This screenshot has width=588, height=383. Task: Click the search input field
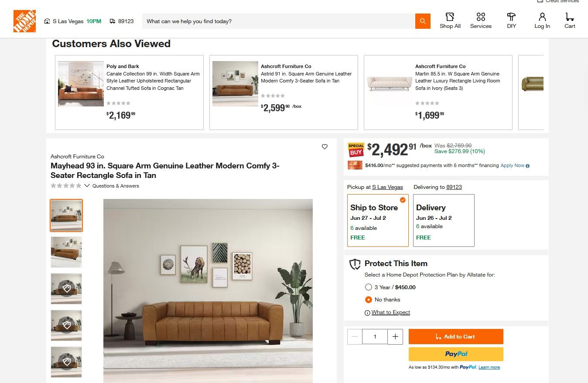(x=278, y=21)
